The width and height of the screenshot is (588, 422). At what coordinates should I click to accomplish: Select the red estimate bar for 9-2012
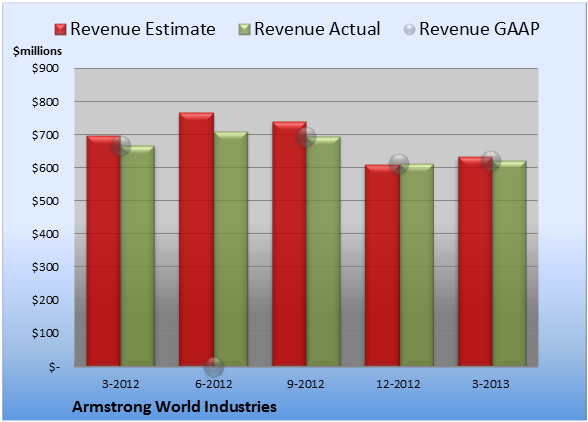[289, 244]
